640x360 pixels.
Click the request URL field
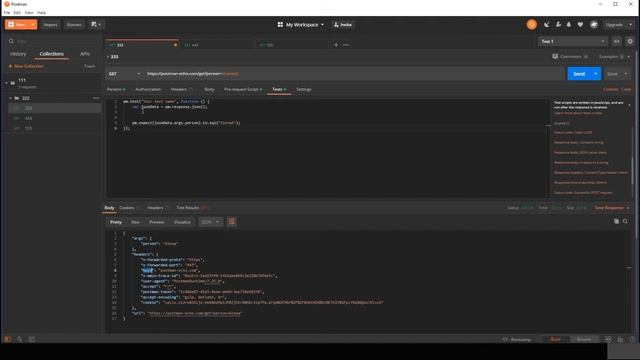[353, 74]
